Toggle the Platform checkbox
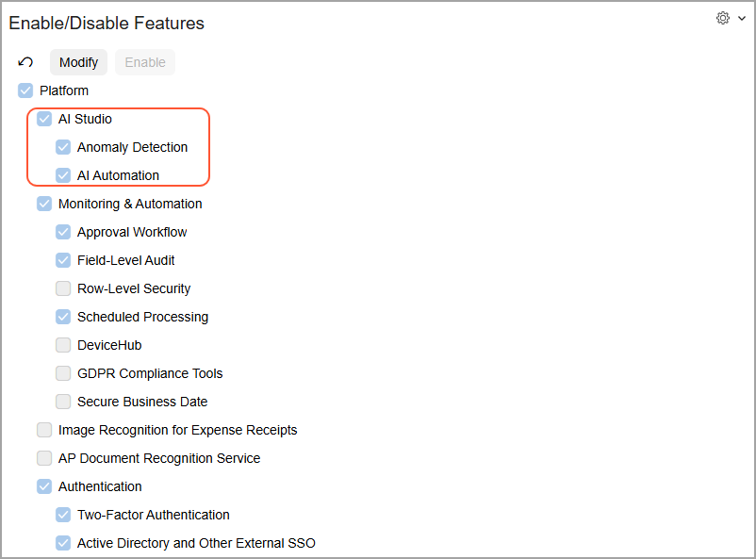Screen dimensions: 756x559 click(25, 90)
